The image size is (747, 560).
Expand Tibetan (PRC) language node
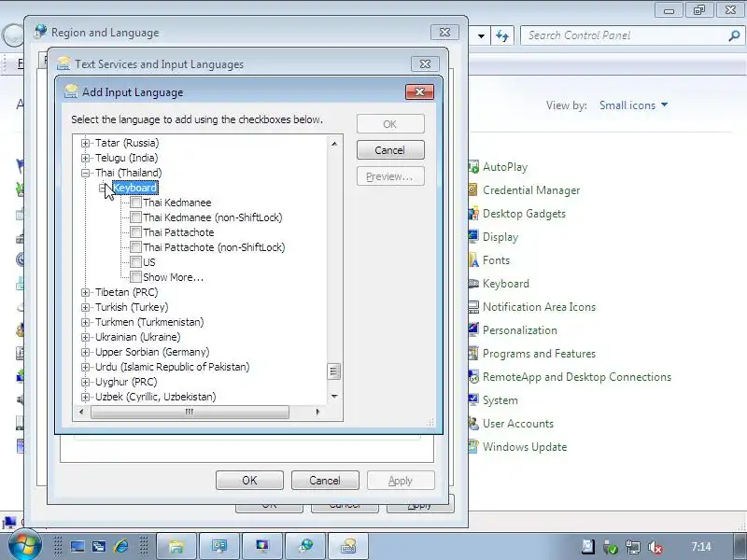pos(85,292)
